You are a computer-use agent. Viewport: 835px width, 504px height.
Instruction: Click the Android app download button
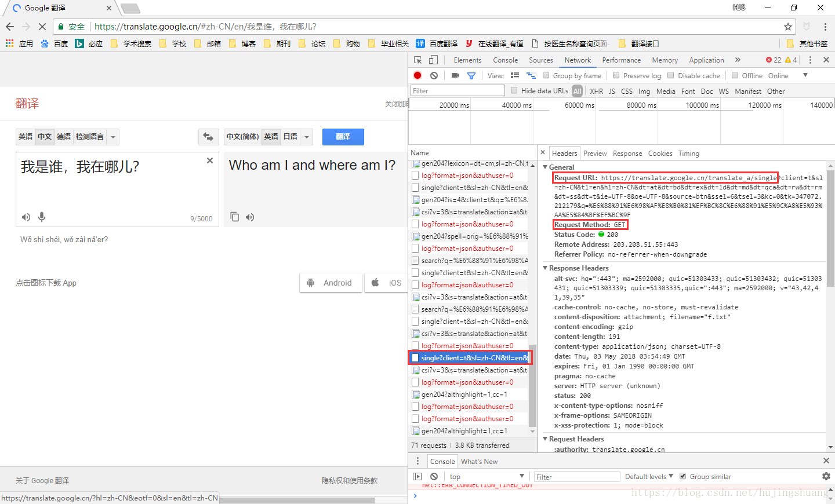click(x=331, y=283)
